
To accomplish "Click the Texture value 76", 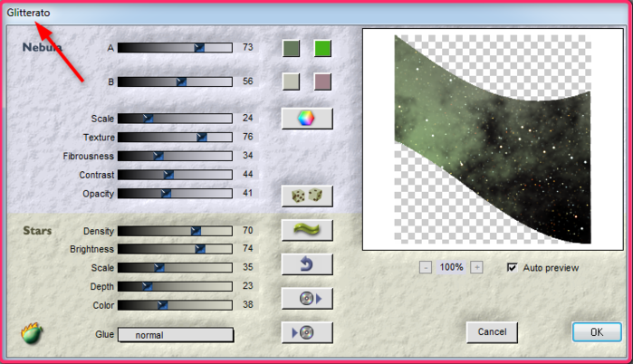I will tap(248, 137).
